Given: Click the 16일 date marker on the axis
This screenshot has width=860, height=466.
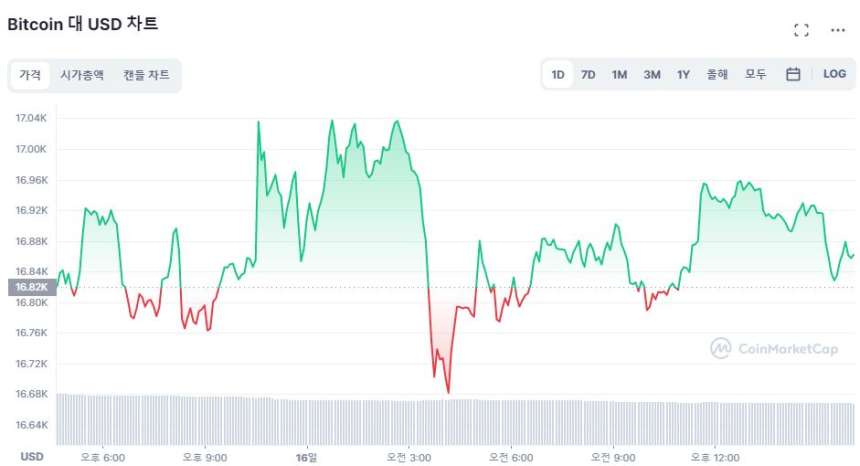Looking at the screenshot, I should (x=307, y=456).
